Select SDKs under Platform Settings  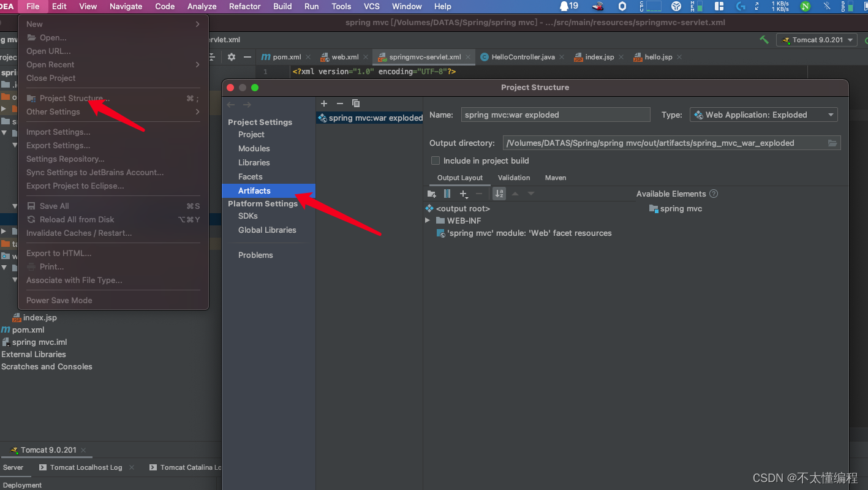(x=247, y=216)
